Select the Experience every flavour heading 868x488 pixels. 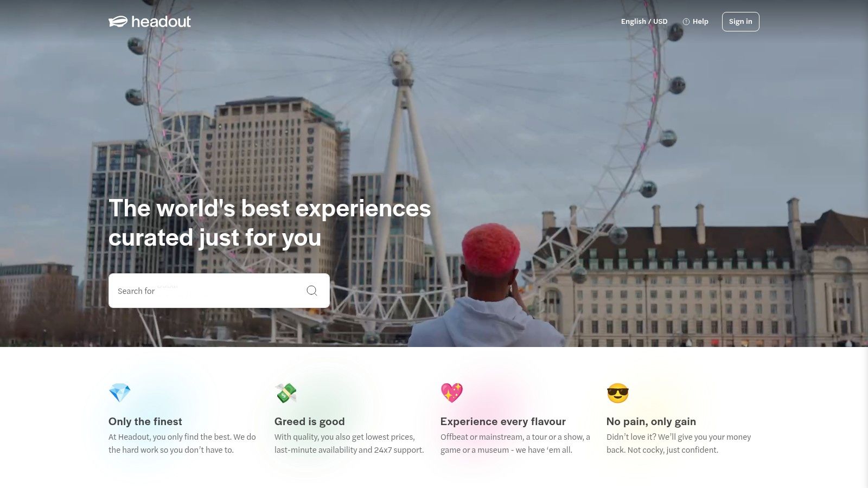coord(503,421)
